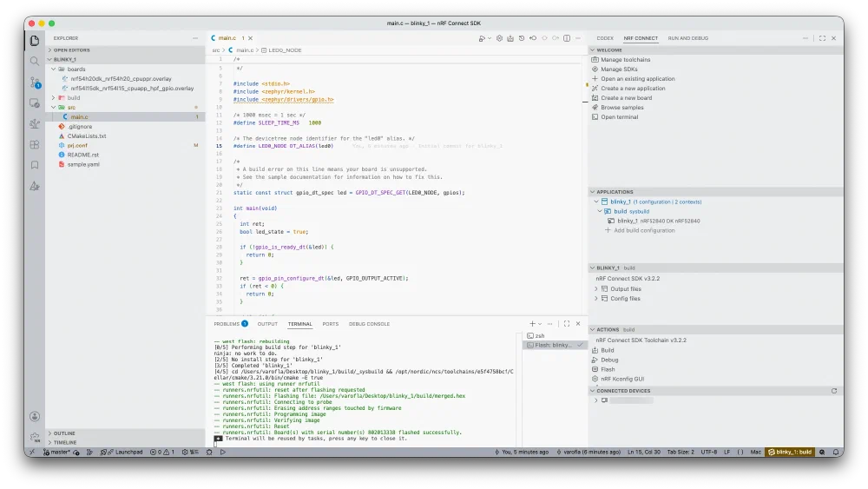Click the Build action in Actions panel
Screen dimensions: 868x489
click(x=608, y=350)
